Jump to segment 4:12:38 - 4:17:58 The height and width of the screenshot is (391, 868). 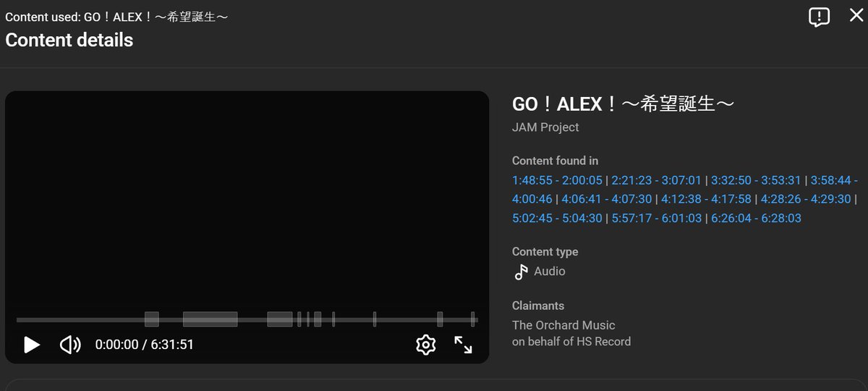(706, 199)
